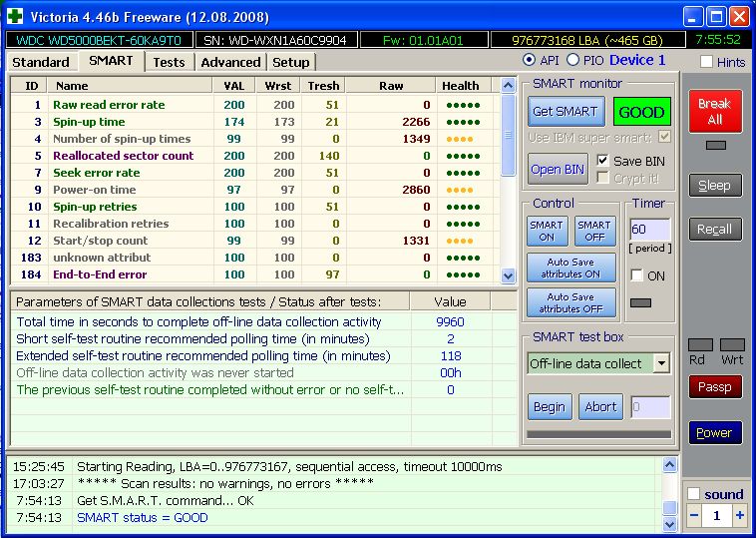Turn SMART ON in Control panel
756x538 pixels.
tap(547, 231)
